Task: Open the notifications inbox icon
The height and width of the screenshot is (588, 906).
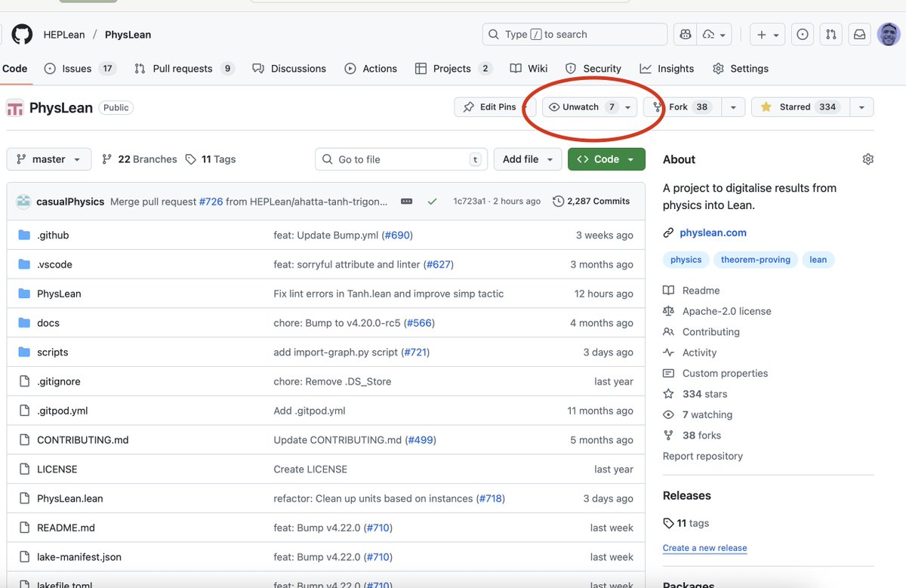Action: (x=859, y=34)
